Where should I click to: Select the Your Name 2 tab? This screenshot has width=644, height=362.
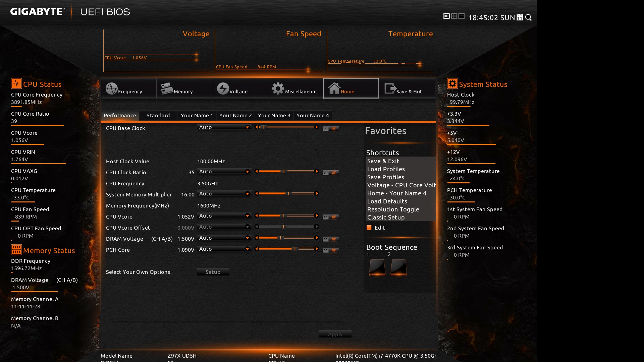click(235, 115)
